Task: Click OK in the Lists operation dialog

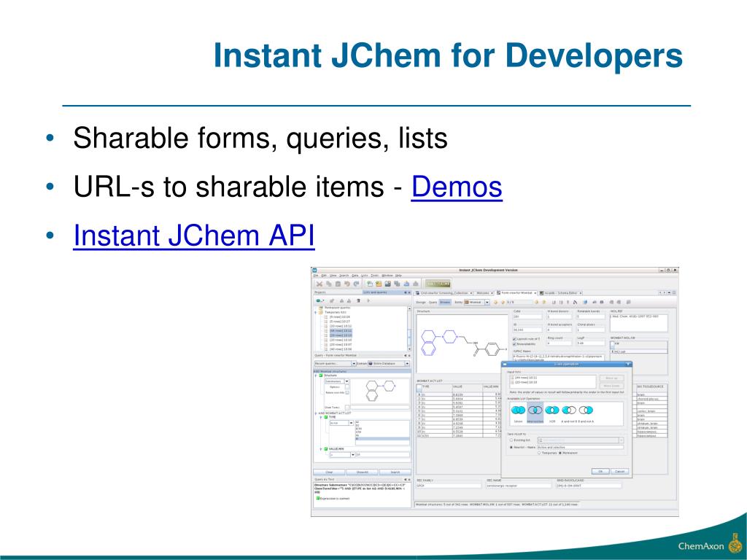Action: click(601, 472)
